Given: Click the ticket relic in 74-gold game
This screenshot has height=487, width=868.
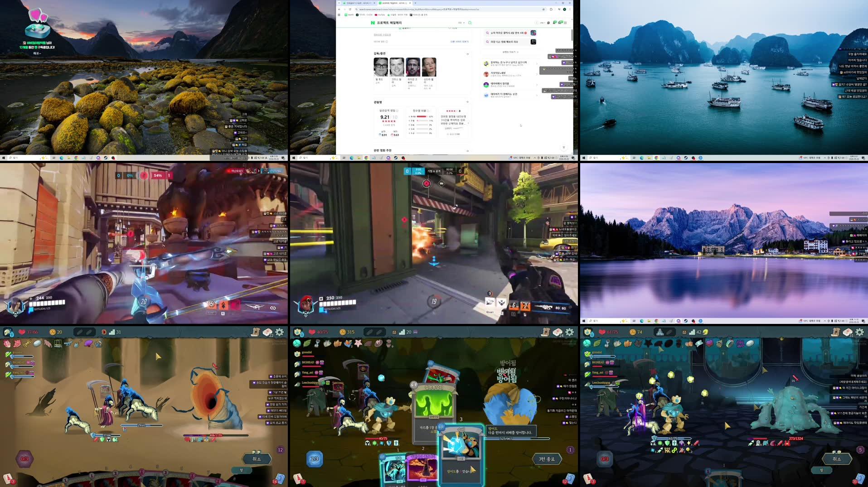Looking at the screenshot, I should point(699,343).
